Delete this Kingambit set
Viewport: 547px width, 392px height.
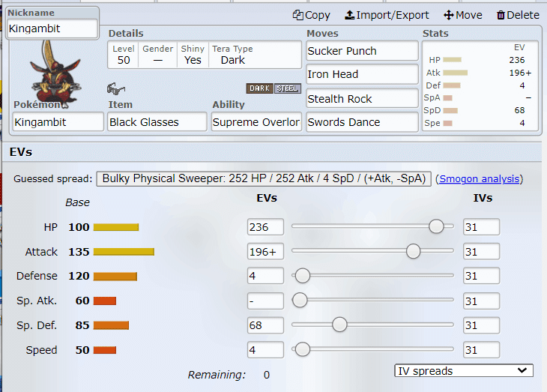click(x=518, y=15)
